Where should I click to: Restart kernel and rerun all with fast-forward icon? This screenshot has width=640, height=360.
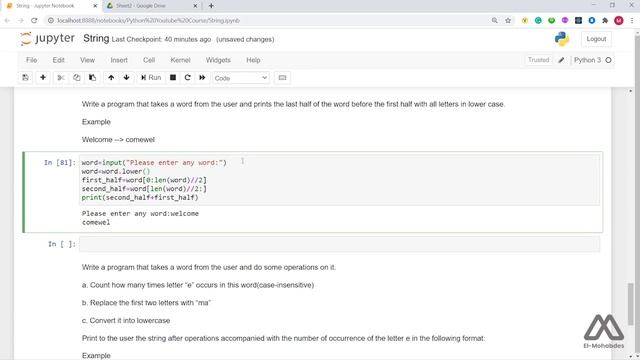(202, 78)
